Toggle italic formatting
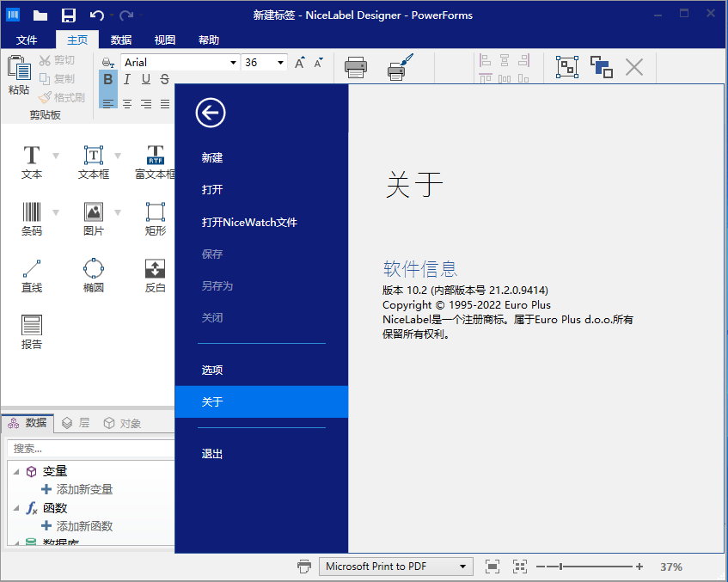 click(126, 79)
